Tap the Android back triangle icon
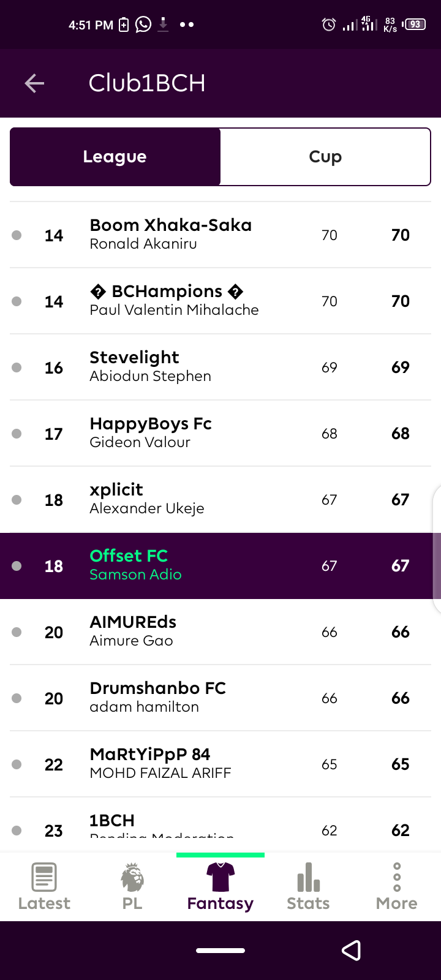This screenshot has width=441, height=980. 351,950
